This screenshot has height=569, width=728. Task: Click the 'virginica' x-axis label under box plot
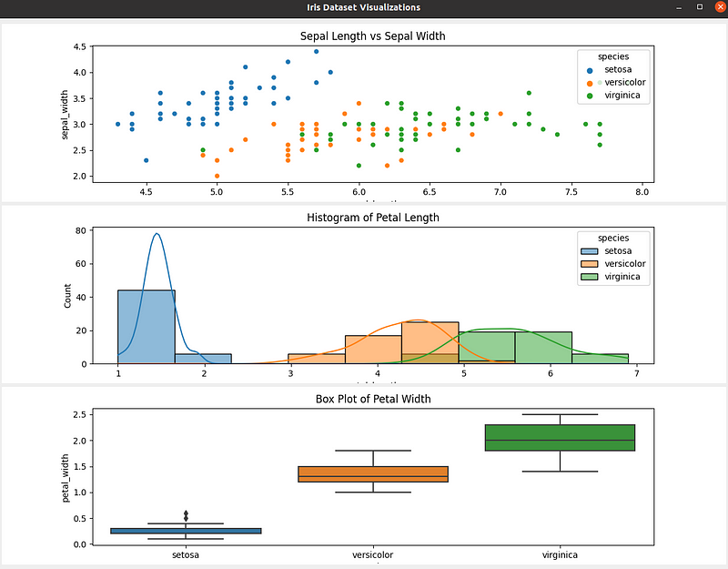560,554
